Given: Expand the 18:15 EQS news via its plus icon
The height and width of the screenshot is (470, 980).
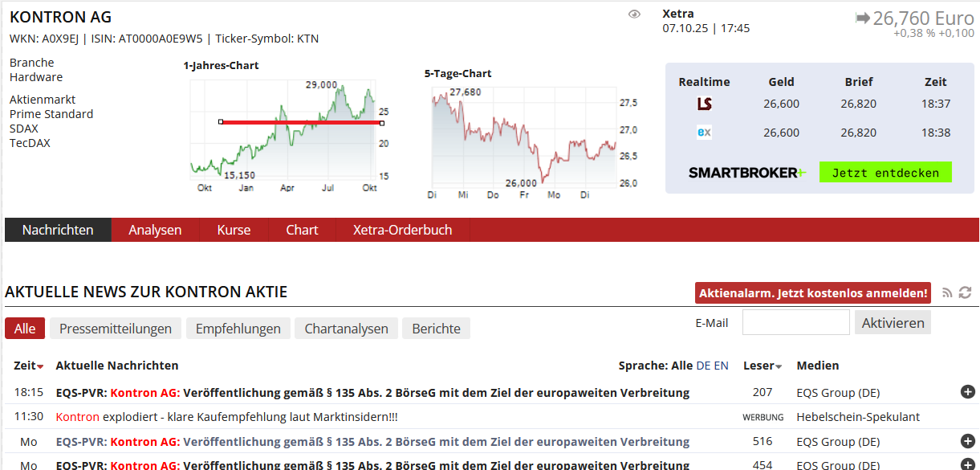Looking at the screenshot, I should tap(967, 392).
